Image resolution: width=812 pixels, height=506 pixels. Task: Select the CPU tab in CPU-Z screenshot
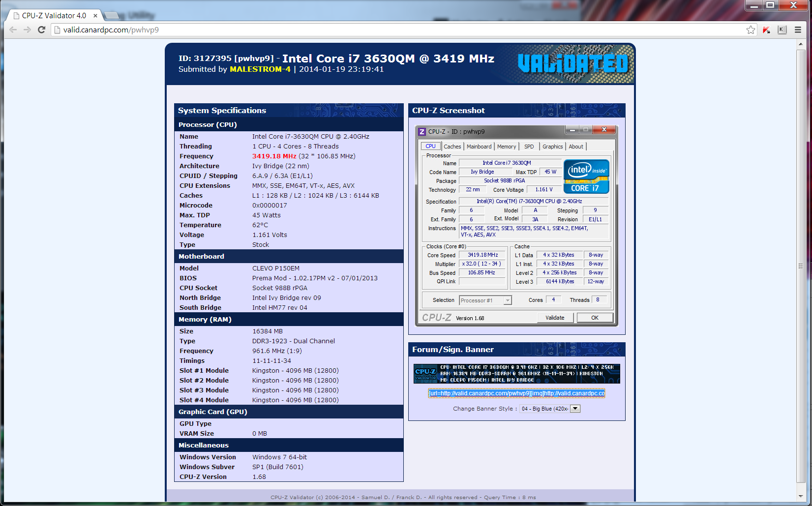tap(430, 146)
